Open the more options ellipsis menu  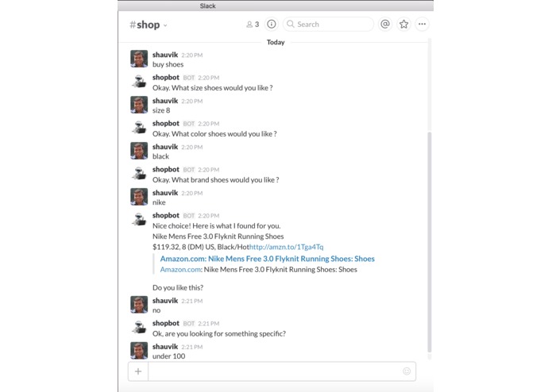pos(422,24)
